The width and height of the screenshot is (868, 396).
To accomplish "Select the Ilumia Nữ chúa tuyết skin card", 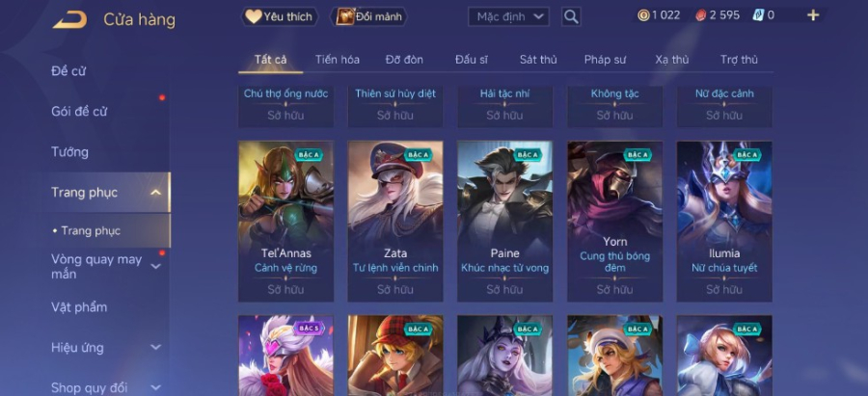I will (x=724, y=222).
